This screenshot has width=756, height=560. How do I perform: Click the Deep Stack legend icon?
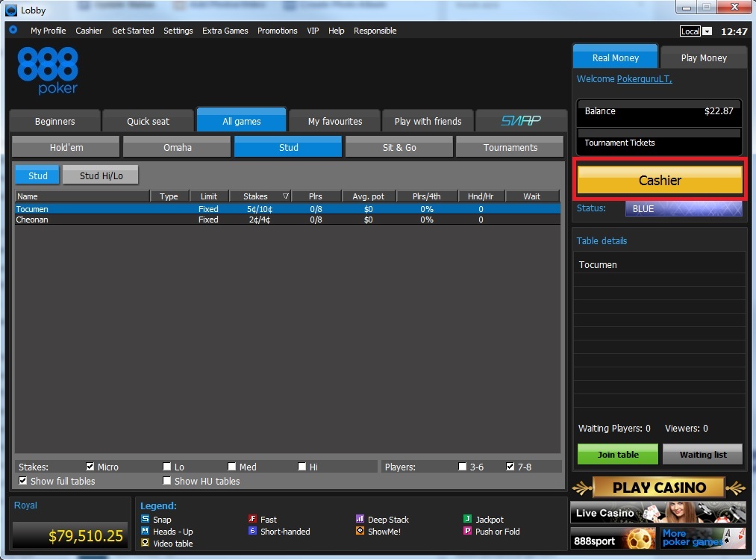pos(360,518)
